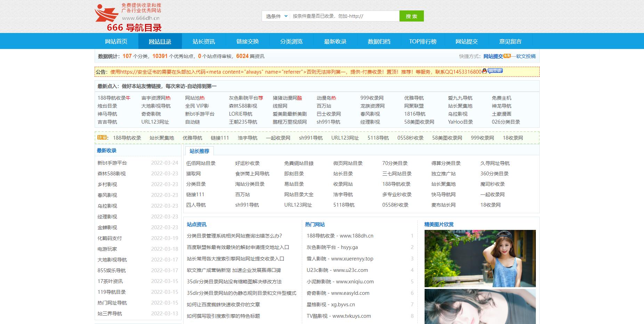Open the 免费主机 link

pyautogui.click(x=501, y=98)
